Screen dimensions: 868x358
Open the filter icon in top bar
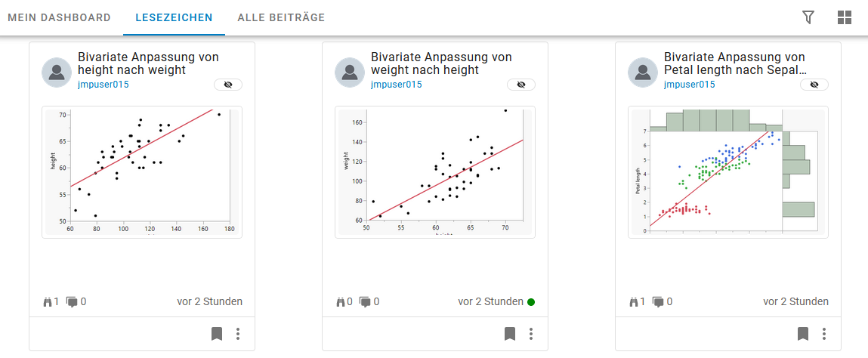point(808,17)
